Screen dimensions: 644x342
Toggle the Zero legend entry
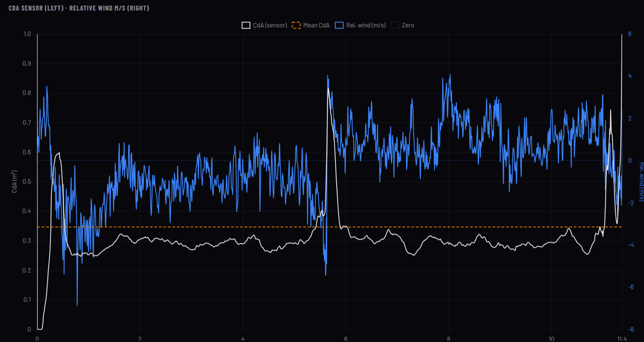pyautogui.click(x=402, y=25)
